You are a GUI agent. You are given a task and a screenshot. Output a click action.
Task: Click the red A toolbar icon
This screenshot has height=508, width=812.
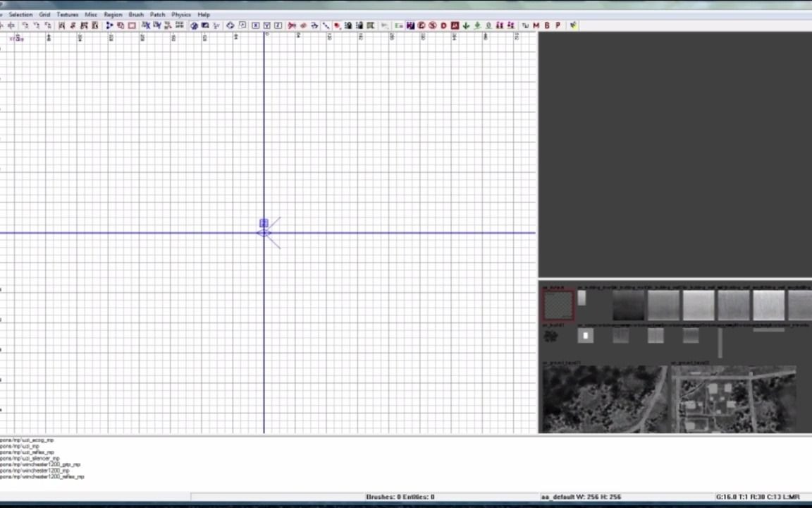pos(455,25)
